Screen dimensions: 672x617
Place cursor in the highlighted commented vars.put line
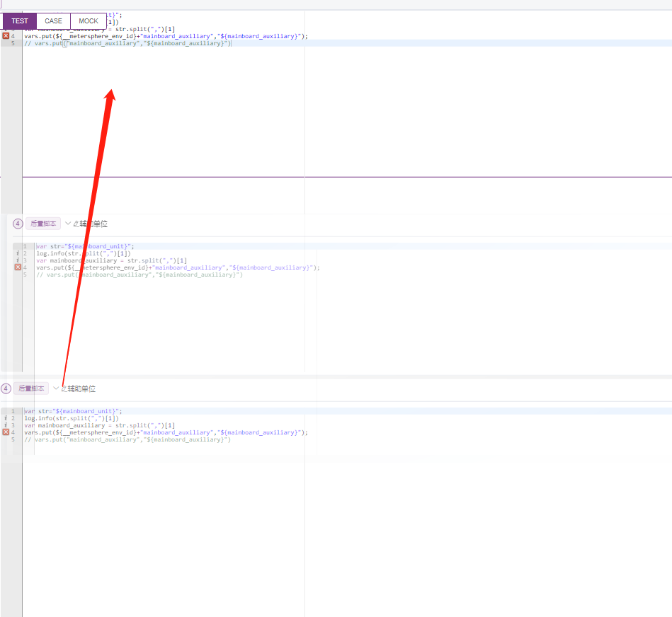127,43
